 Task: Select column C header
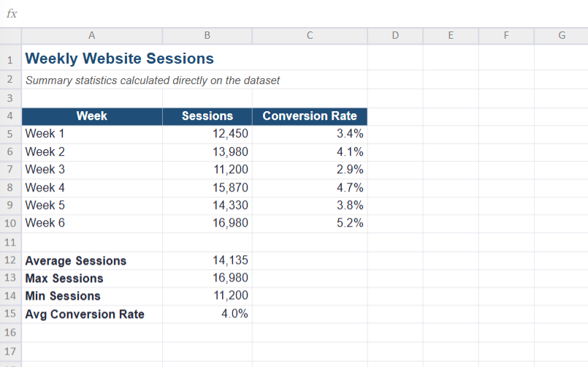[310, 36]
